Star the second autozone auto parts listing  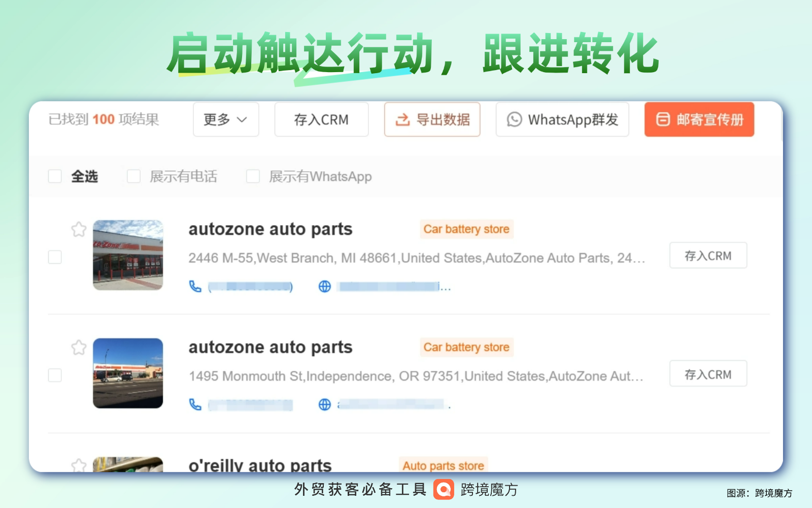[x=79, y=348]
